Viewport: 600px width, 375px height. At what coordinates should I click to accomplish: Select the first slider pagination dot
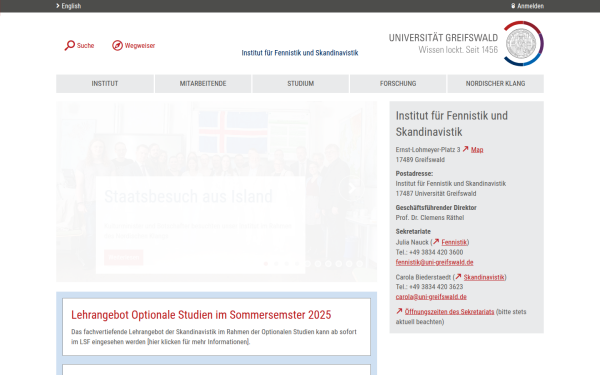266,264
